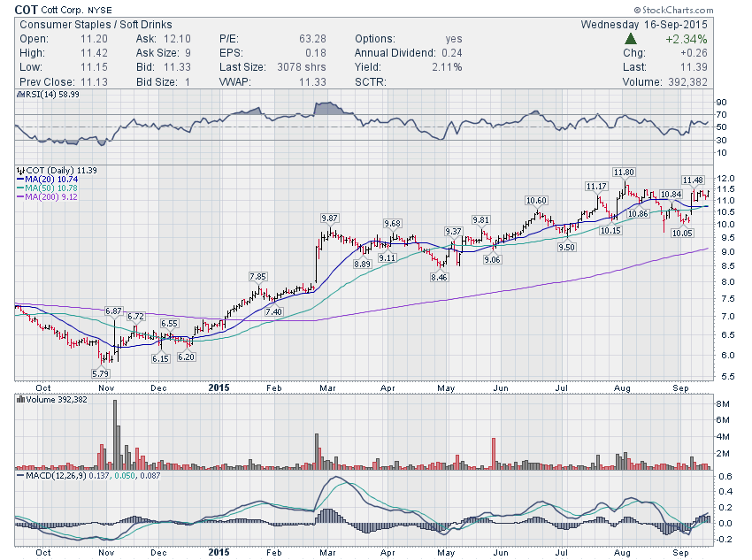752x560 pixels.
Task: Click the COT ticker symbol heading
Action: point(26,10)
